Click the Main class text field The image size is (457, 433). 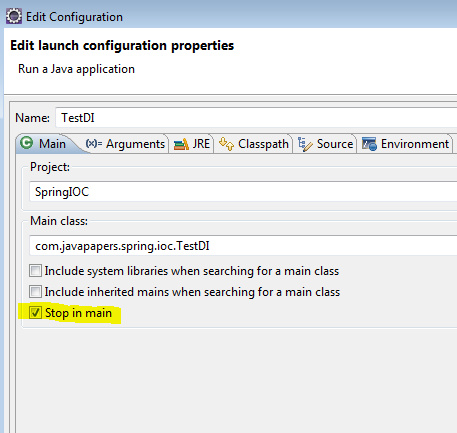point(243,246)
